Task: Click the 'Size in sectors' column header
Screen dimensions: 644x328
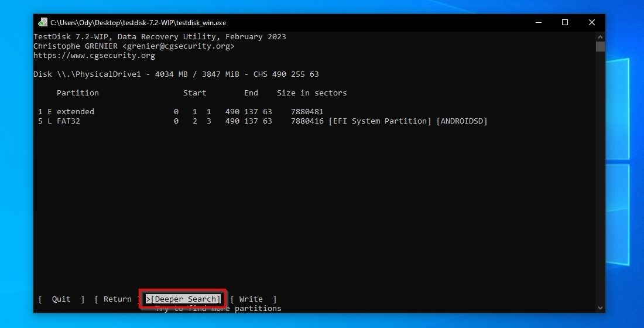Action: [x=311, y=93]
